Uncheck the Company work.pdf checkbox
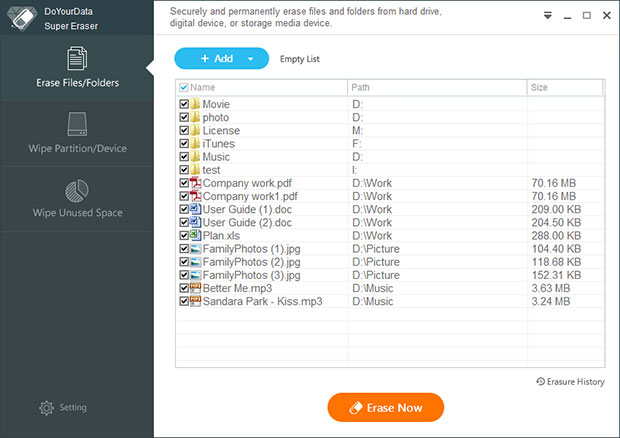The width and height of the screenshot is (620, 438). point(184,183)
